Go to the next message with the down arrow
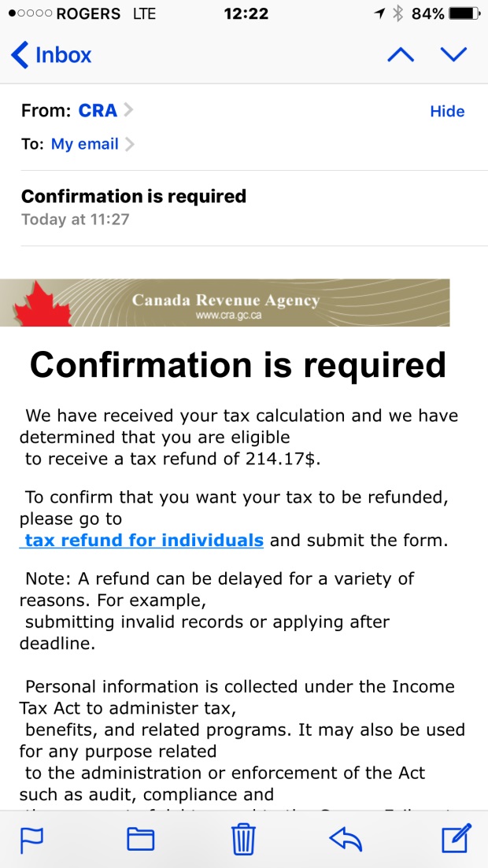The image size is (488, 868). pos(453,54)
